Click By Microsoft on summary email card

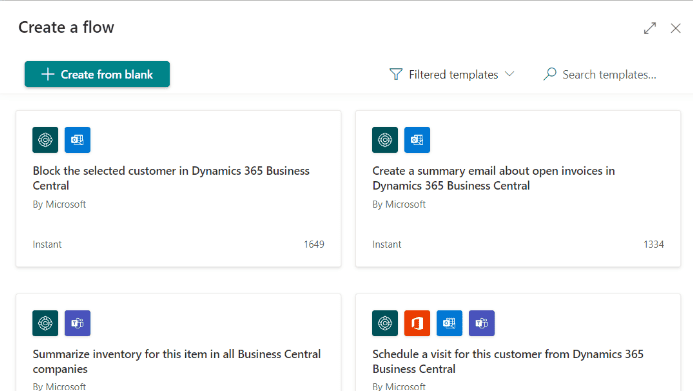pyautogui.click(x=399, y=205)
